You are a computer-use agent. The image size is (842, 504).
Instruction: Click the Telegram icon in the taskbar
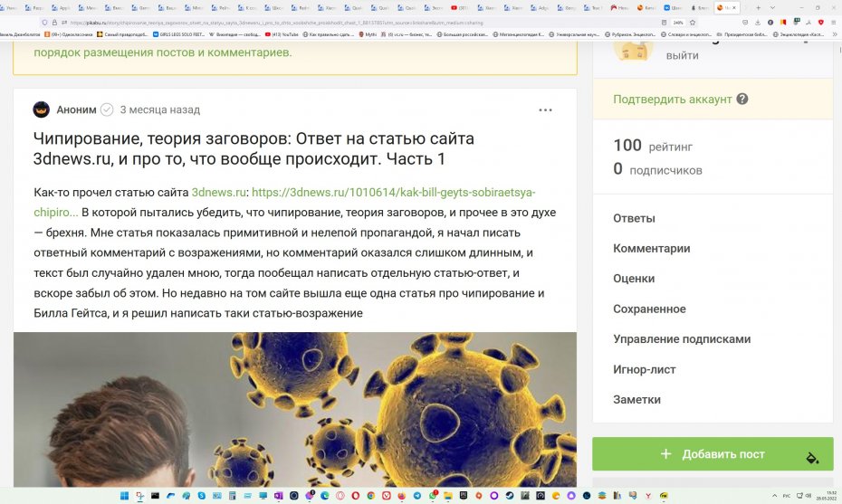417,496
